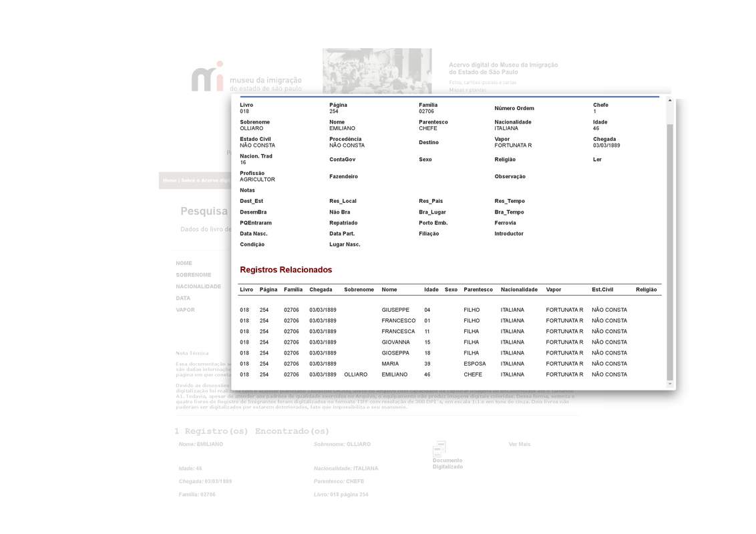
Task: Click the OLLIARO surname in related records table
Action: [356, 374]
